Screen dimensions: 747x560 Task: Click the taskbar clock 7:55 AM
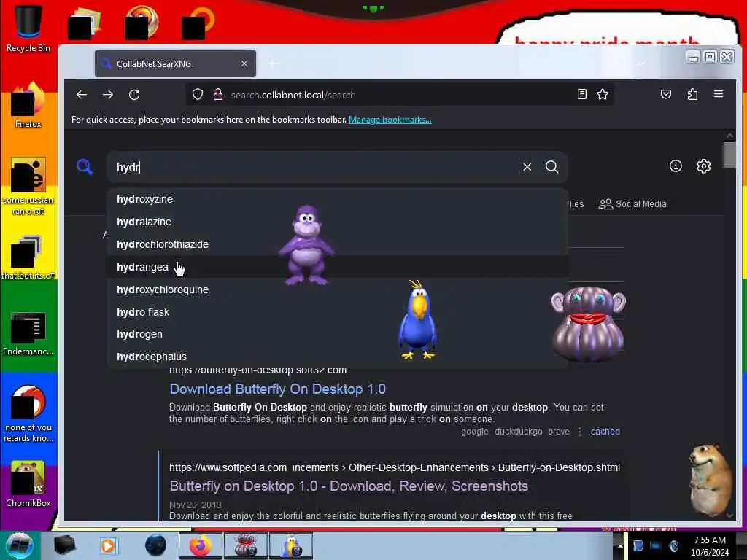pyautogui.click(x=710, y=546)
